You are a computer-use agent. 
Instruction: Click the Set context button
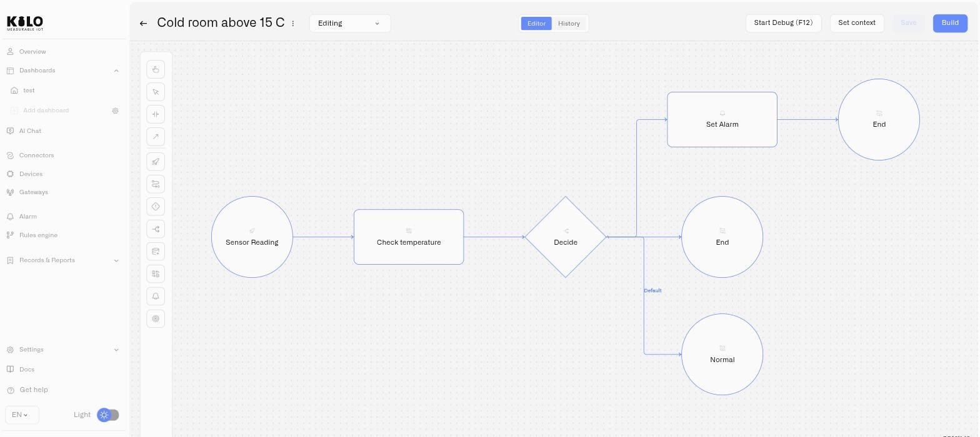tap(857, 23)
